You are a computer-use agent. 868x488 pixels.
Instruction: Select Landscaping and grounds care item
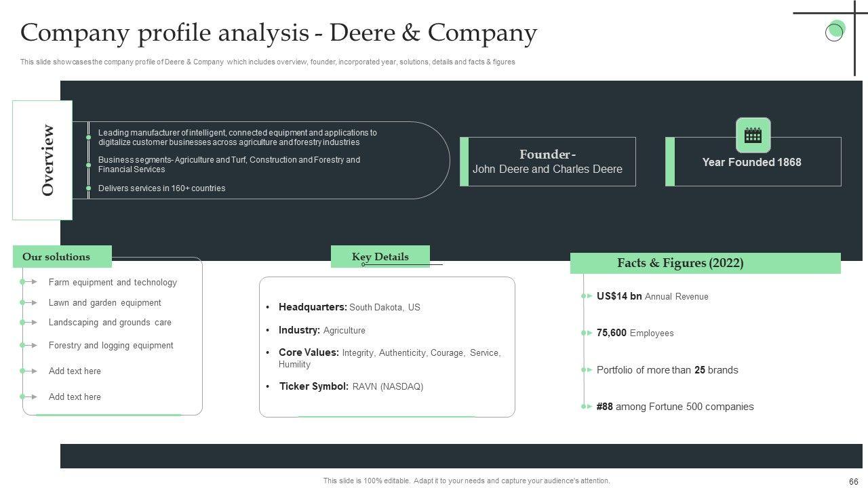tap(110, 323)
